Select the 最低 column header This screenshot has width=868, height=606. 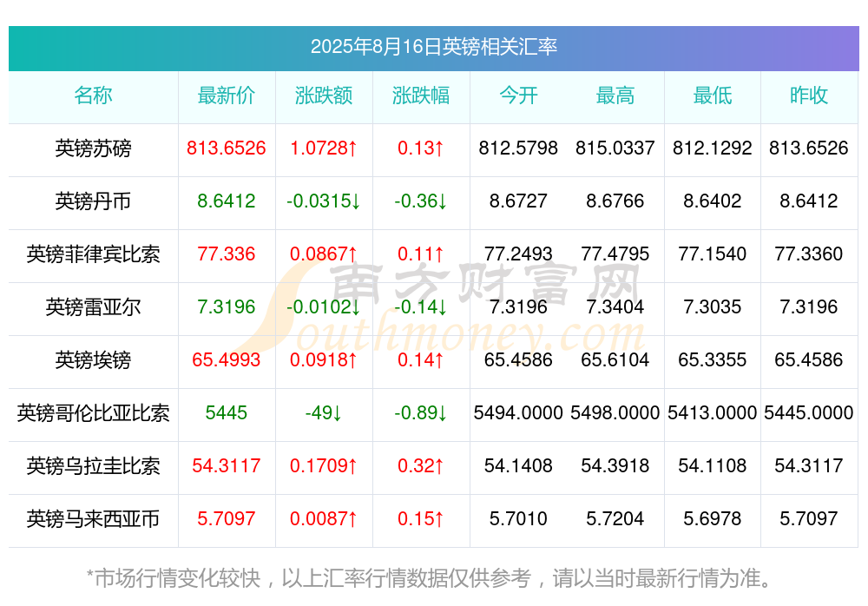point(713,96)
